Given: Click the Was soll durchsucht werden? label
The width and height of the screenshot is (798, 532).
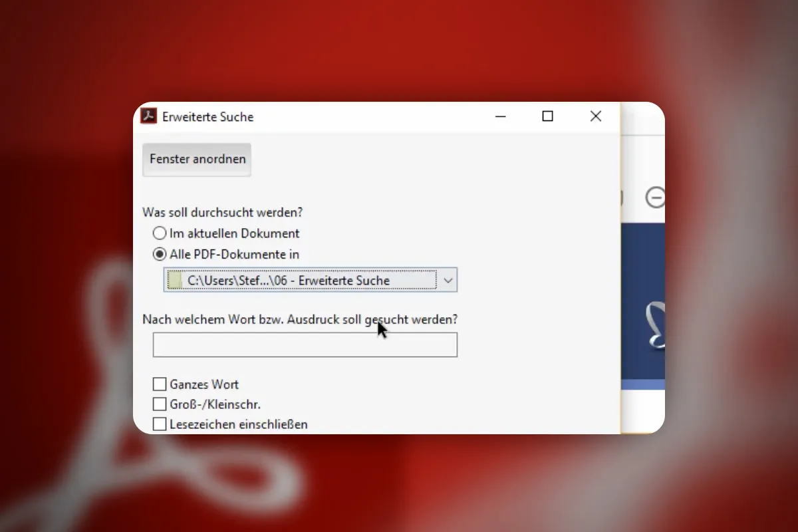Looking at the screenshot, I should 223,213.
